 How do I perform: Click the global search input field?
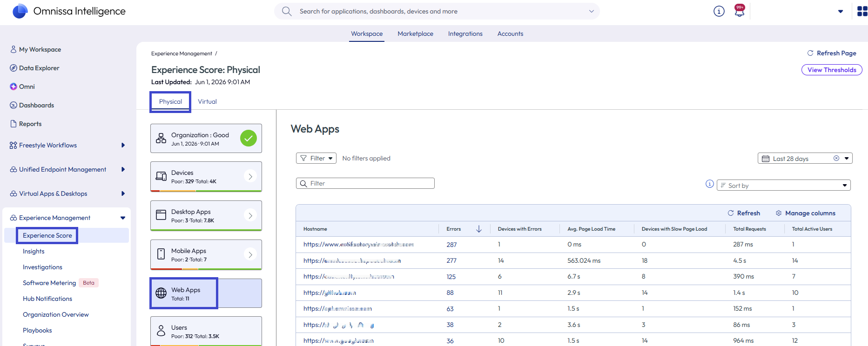point(437,11)
